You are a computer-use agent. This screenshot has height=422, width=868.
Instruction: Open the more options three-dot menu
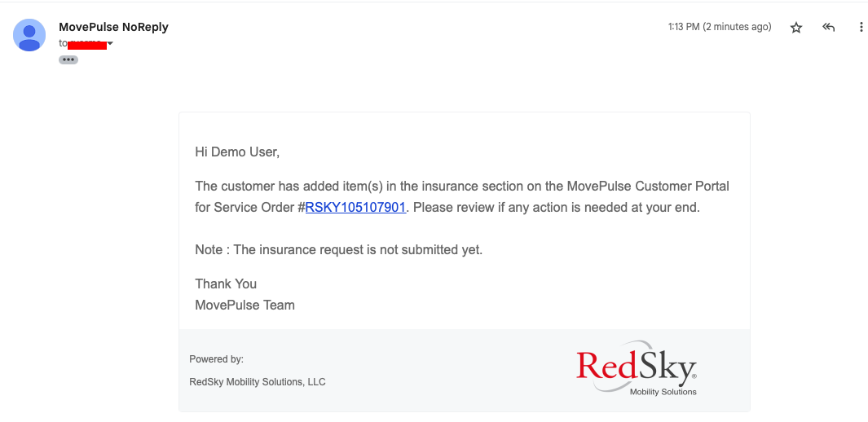[x=861, y=27]
